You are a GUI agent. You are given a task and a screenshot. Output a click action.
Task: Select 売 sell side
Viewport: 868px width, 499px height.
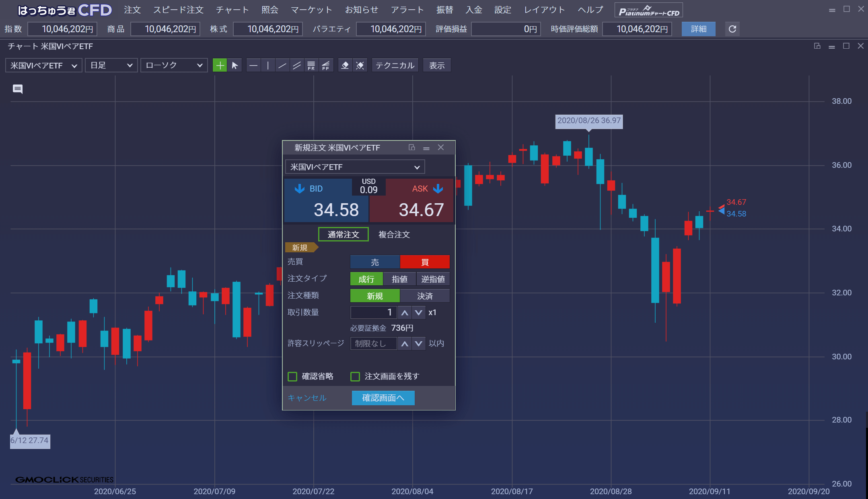375,262
